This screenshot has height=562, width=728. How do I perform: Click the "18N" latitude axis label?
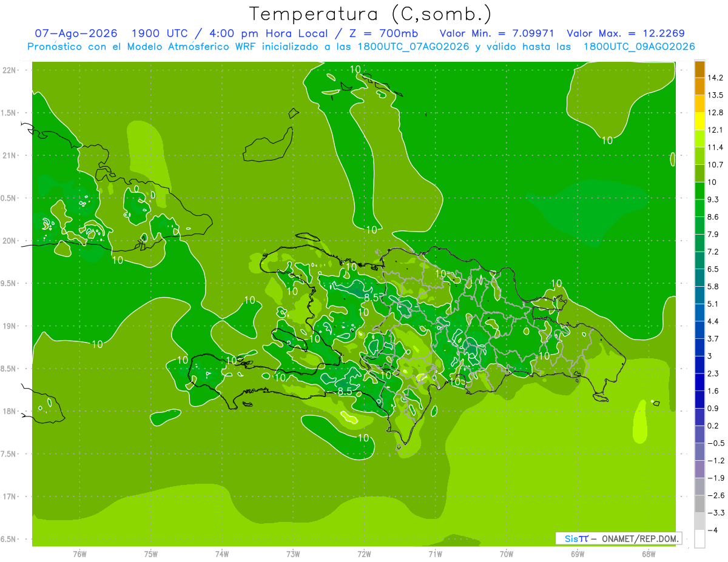[x=10, y=412]
